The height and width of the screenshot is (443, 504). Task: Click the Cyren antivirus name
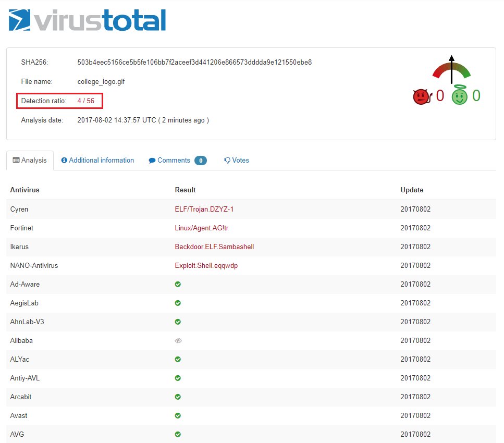19,210
